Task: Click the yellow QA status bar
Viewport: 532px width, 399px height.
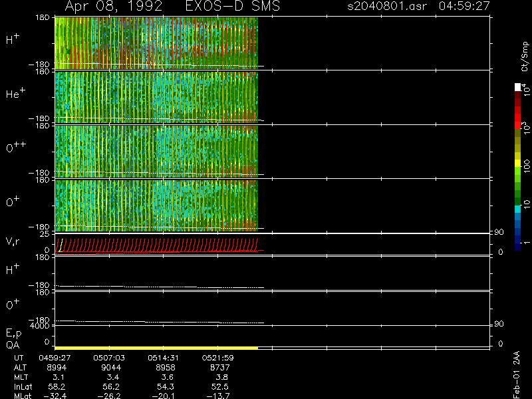Action: point(156,348)
